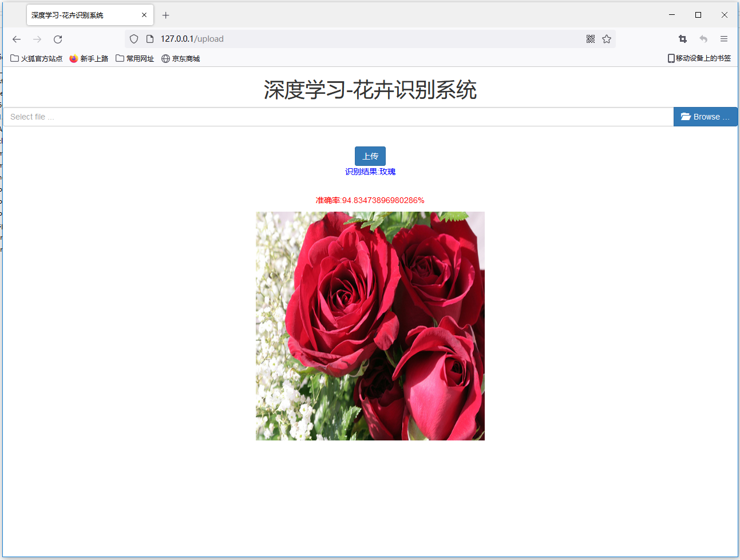Open the 火狐官方站点 bookmark folder
Image resolution: width=740 pixels, height=560 pixels.
(37, 58)
